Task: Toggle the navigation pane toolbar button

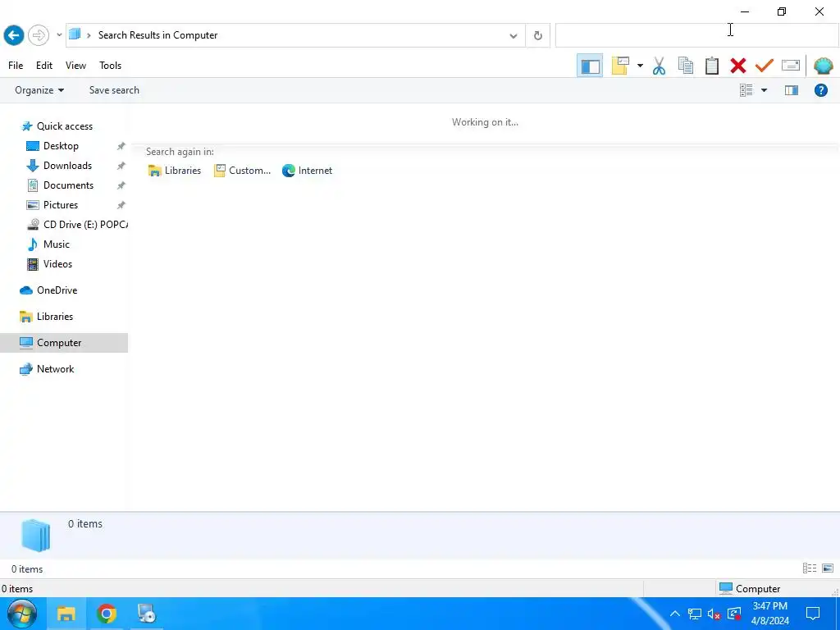Action: [590, 66]
